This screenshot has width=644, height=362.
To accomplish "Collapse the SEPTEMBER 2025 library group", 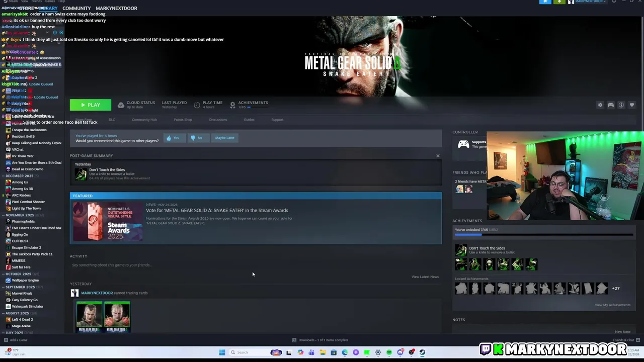I will tap(3, 287).
